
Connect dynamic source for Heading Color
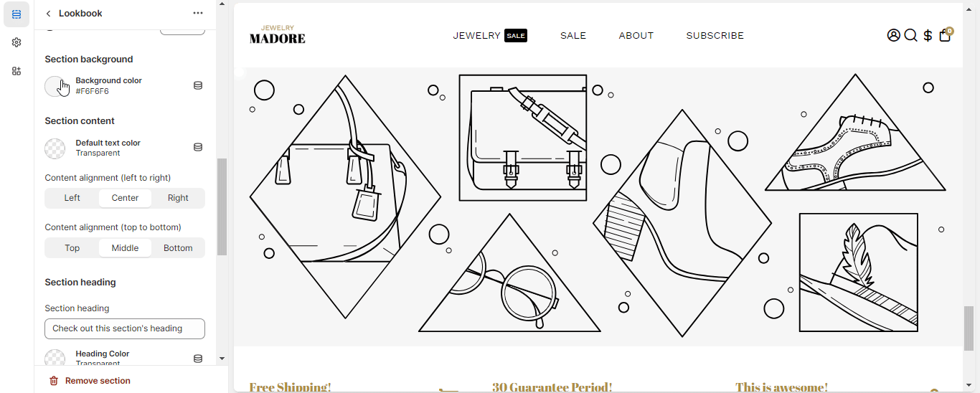coord(198,359)
